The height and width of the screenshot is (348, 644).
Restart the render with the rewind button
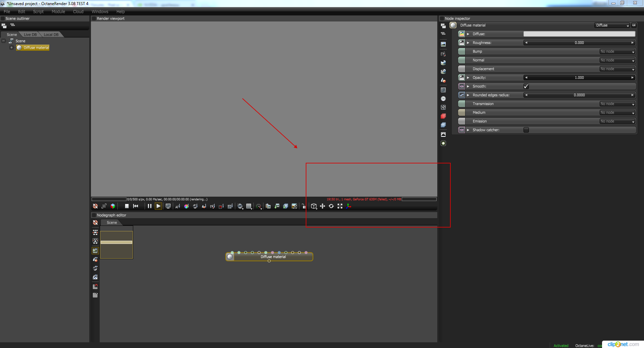tap(136, 206)
